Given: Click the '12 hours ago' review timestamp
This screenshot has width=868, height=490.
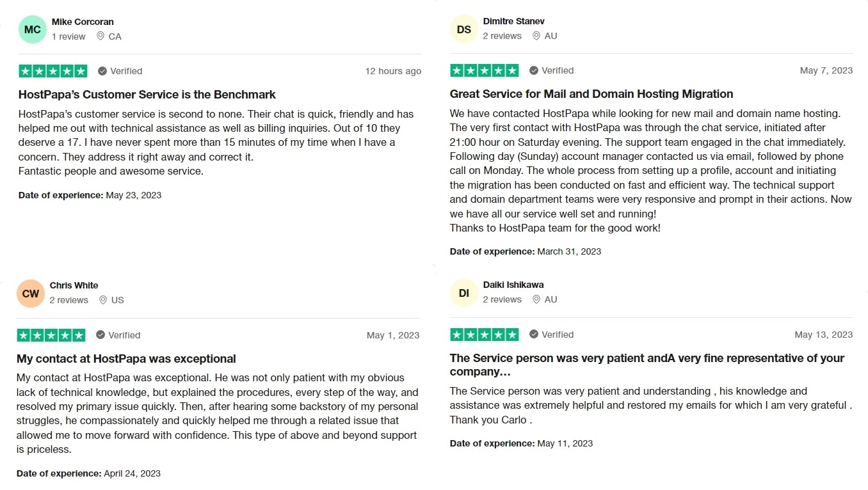Looking at the screenshot, I should pos(393,71).
